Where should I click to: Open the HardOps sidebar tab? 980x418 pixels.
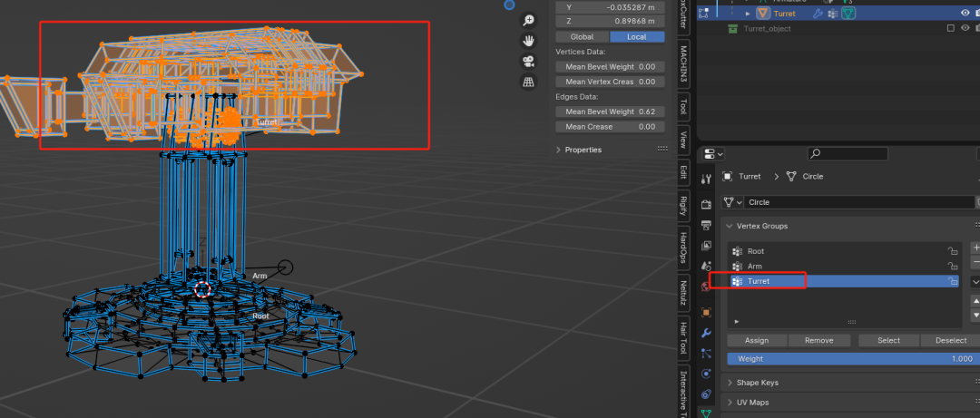[x=684, y=248]
